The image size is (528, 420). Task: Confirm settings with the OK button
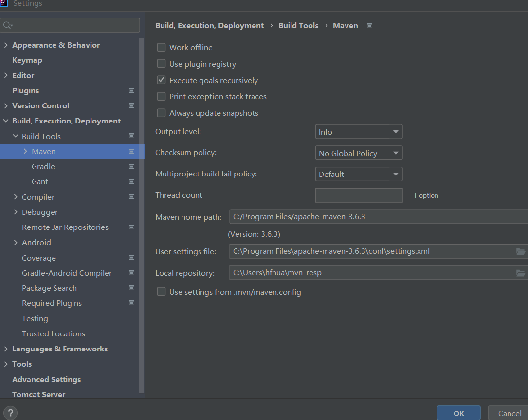point(458,413)
